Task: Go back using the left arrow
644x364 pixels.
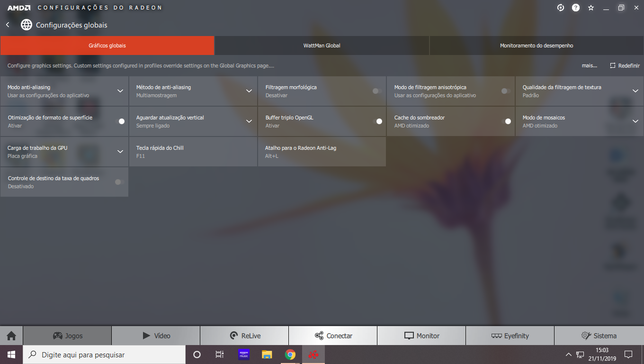Action: tap(8, 25)
